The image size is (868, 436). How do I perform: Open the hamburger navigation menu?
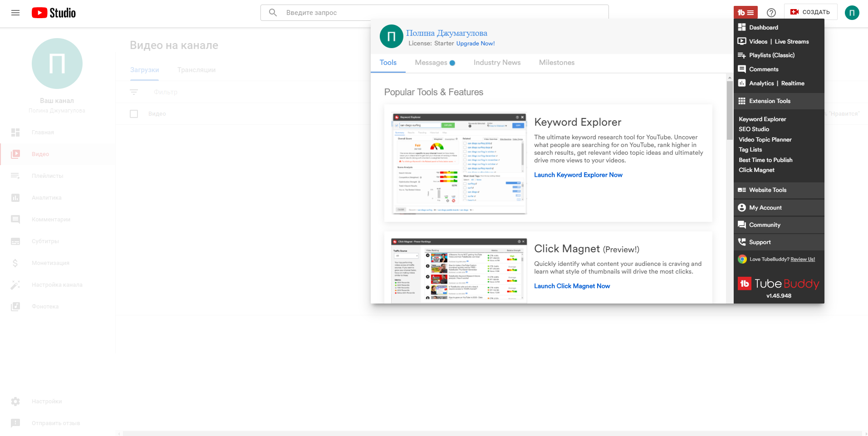point(15,13)
